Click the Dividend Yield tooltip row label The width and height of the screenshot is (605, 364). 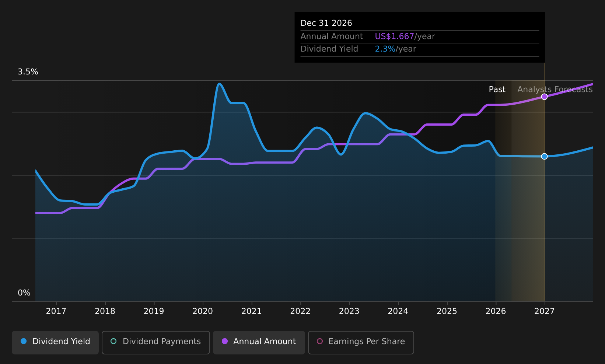[x=329, y=49]
